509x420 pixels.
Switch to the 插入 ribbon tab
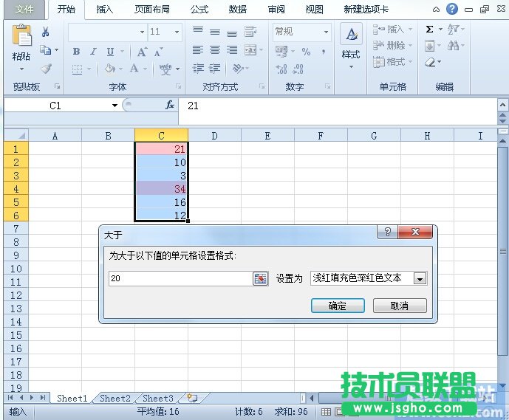(105, 10)
